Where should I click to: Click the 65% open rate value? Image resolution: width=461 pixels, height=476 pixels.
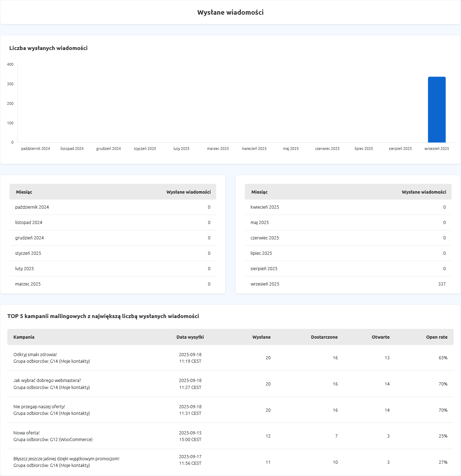pos(443,358)
